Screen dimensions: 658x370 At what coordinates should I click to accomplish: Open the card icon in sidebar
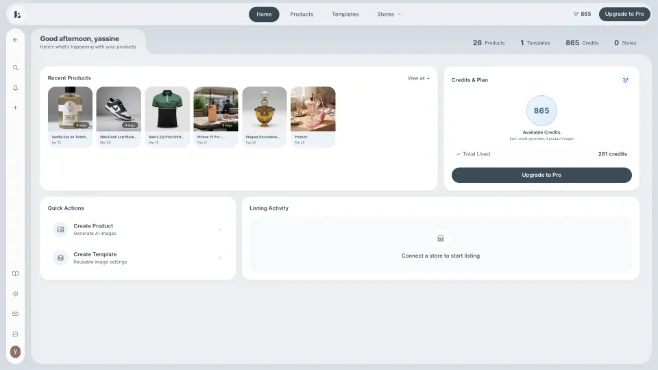[16, 314]
